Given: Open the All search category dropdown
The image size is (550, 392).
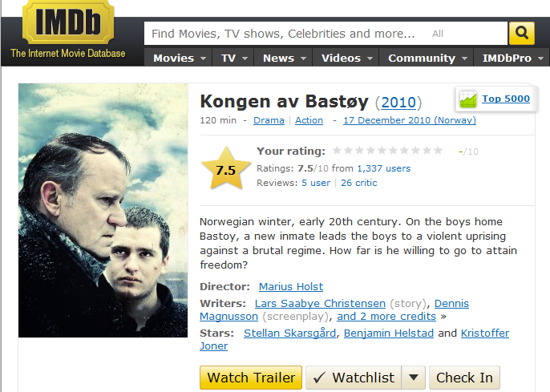Looking at the screenshot, I should (438, 34).
